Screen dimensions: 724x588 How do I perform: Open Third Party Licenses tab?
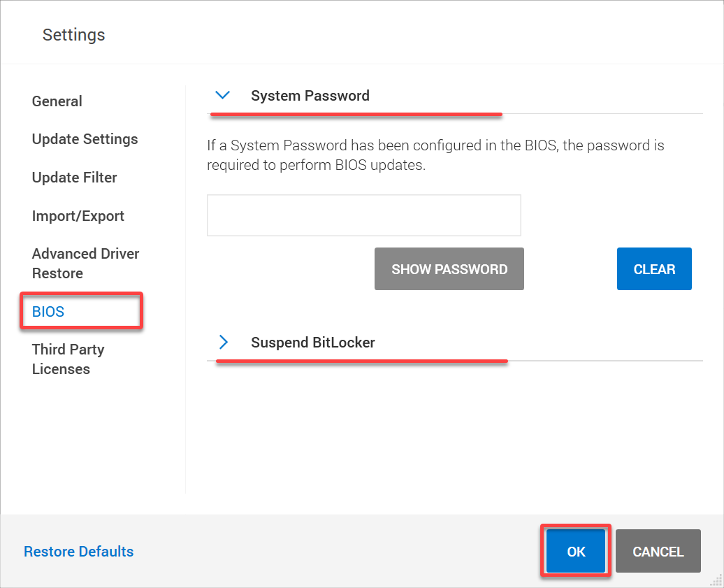[x=68, y=359]
